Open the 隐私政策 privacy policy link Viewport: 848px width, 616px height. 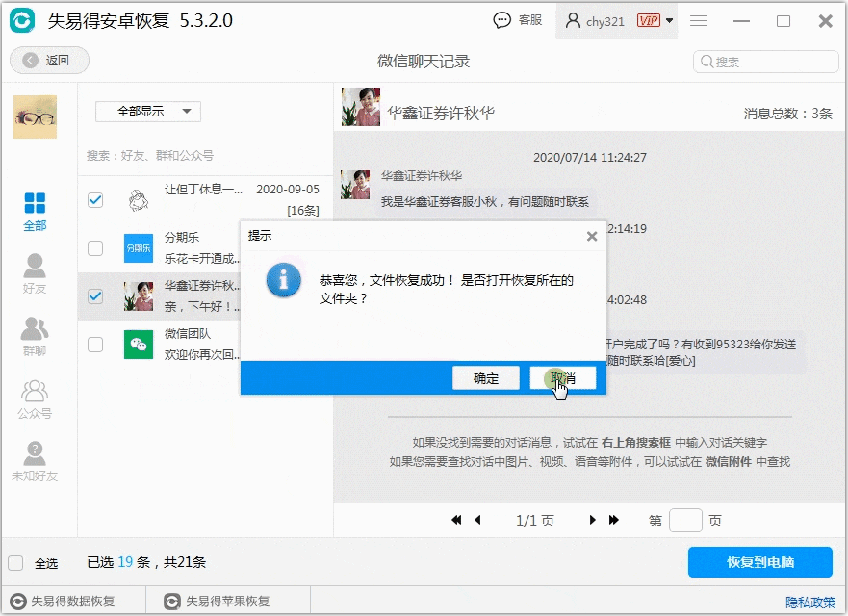810,602
